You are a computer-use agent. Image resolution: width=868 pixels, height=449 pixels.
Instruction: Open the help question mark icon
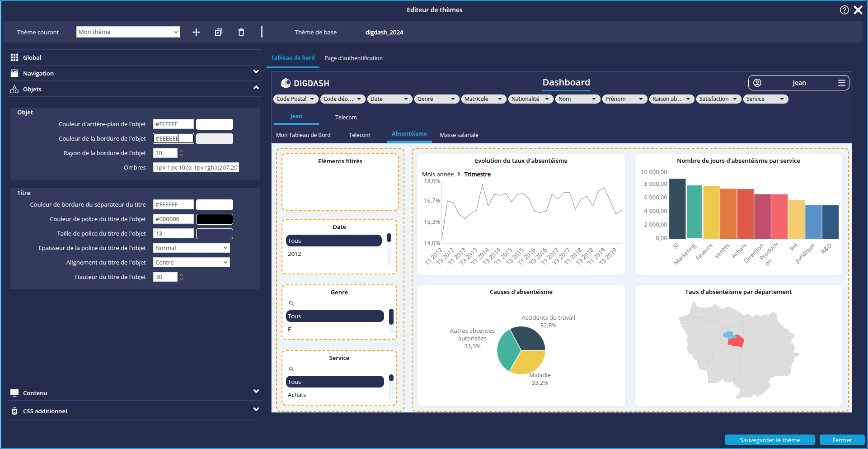tap(844, 10)
